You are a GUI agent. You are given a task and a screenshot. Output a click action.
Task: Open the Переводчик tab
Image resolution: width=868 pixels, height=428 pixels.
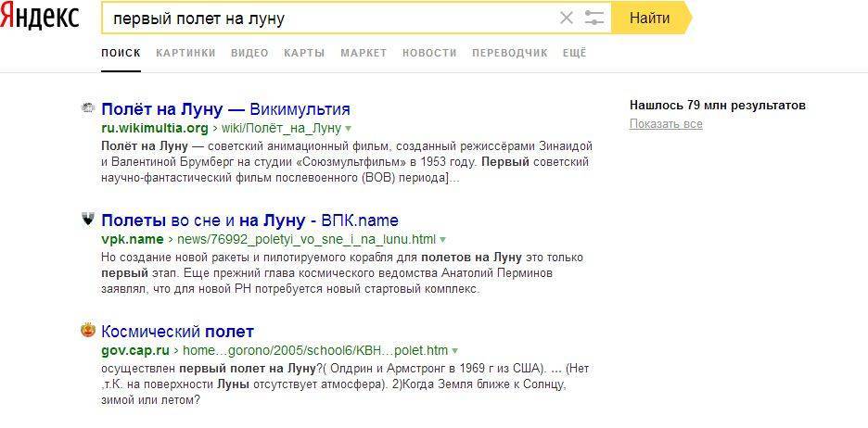pyautogui.click(x=509, y=53)
